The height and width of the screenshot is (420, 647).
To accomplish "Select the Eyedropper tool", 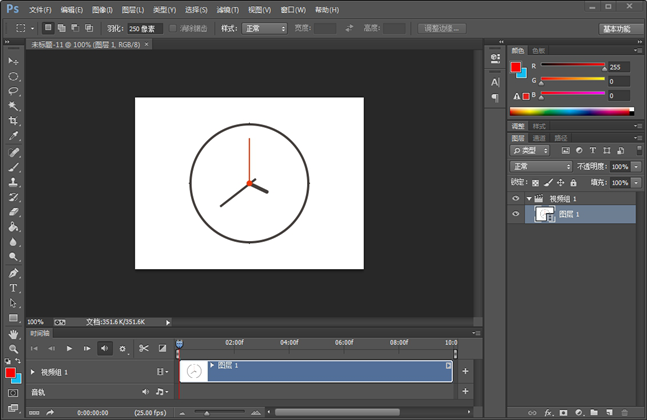I will click(13, 136).
